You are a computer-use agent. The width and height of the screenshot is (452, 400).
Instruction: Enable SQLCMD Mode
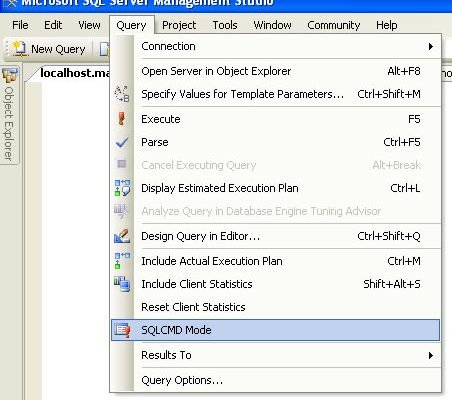pyautogui.click(x=275, y=330)
